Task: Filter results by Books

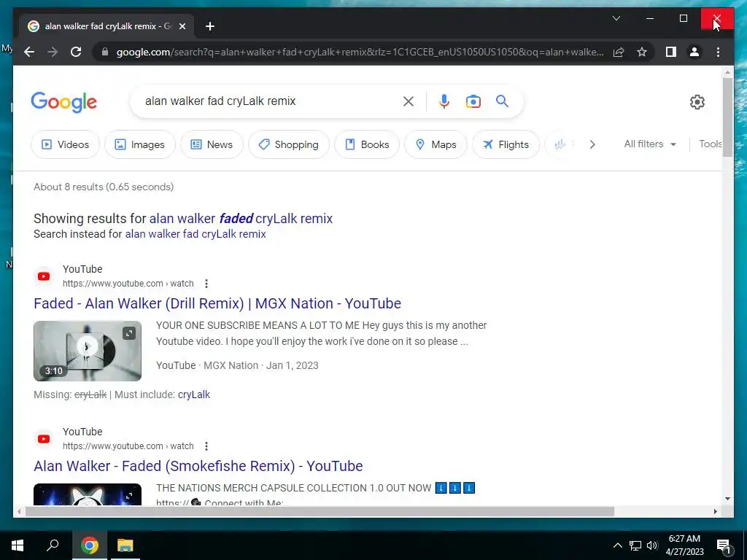Action: click(367, 144)
